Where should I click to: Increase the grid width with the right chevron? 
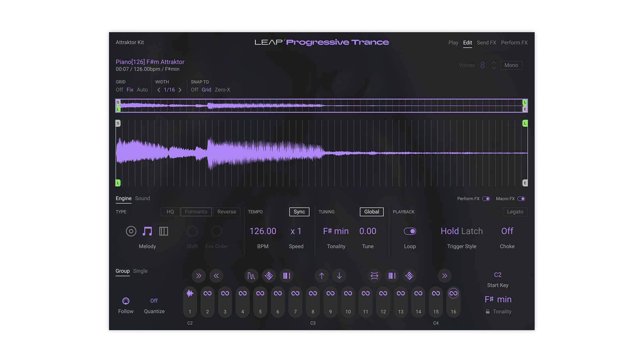coord(180,90)
